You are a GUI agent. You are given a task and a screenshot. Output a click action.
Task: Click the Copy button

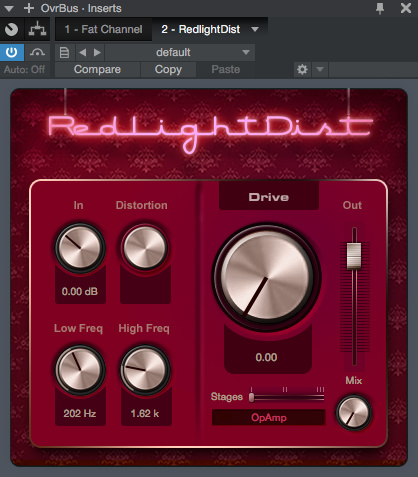point(168,69)
